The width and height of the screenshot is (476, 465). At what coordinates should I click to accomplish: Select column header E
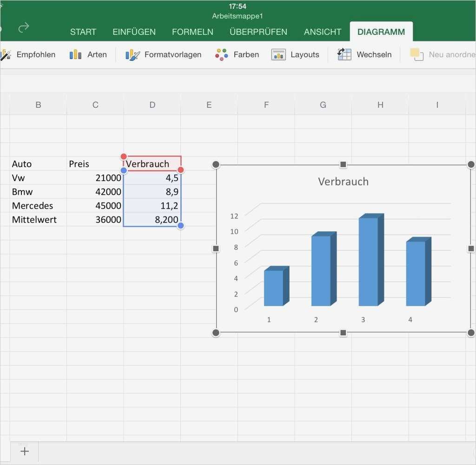209,105
